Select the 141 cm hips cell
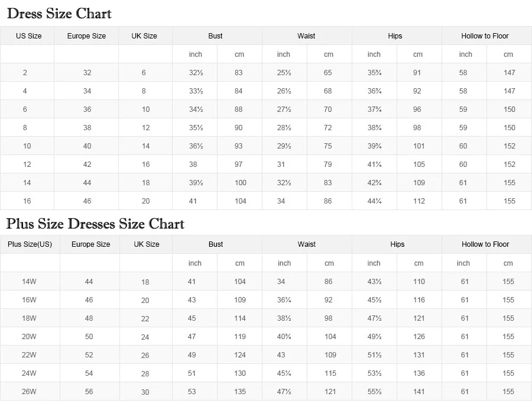Image resolution: width=532 pixels, height=403 pixels. [419, 392]
